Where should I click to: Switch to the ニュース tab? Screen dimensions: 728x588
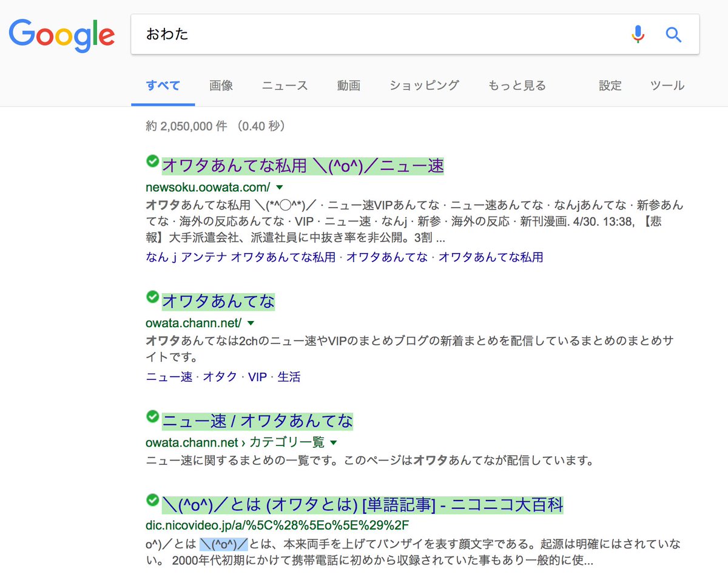point(285,86)
